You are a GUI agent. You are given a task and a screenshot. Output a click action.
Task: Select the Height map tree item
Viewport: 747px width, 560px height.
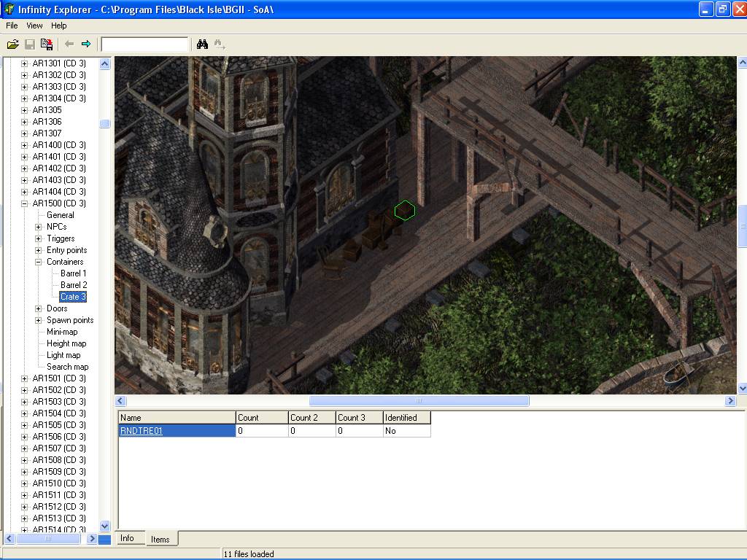pyautogui.click(x=66, y=343)
